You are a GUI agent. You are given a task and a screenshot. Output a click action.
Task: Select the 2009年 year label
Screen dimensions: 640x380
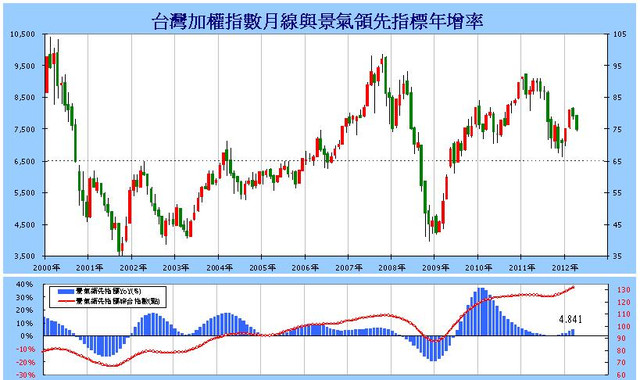(435, 268)
